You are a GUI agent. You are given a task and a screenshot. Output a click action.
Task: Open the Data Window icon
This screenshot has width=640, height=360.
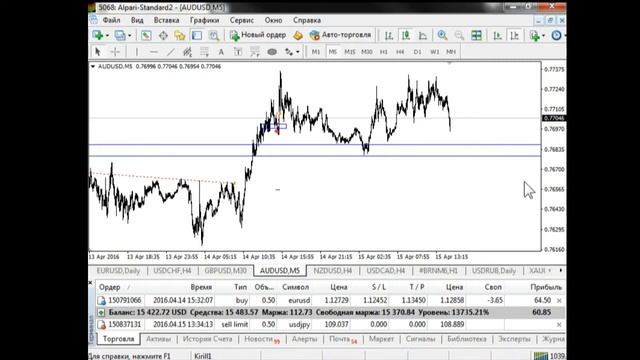(x=163, y=36)
